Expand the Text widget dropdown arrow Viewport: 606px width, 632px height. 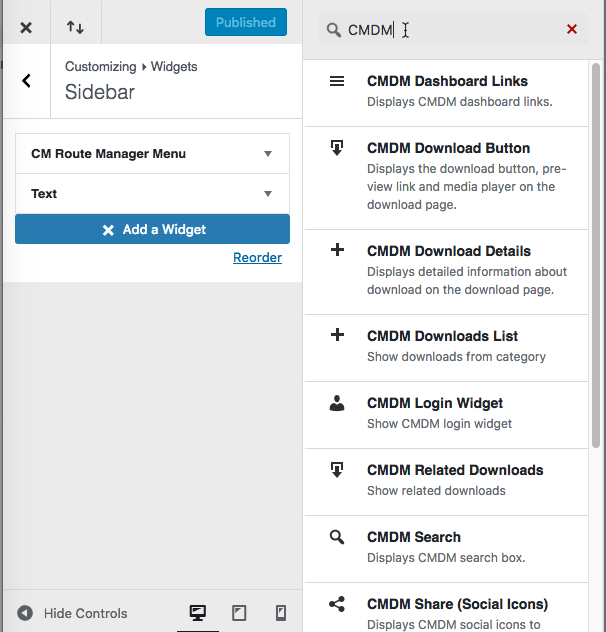[x=268, y=194]
